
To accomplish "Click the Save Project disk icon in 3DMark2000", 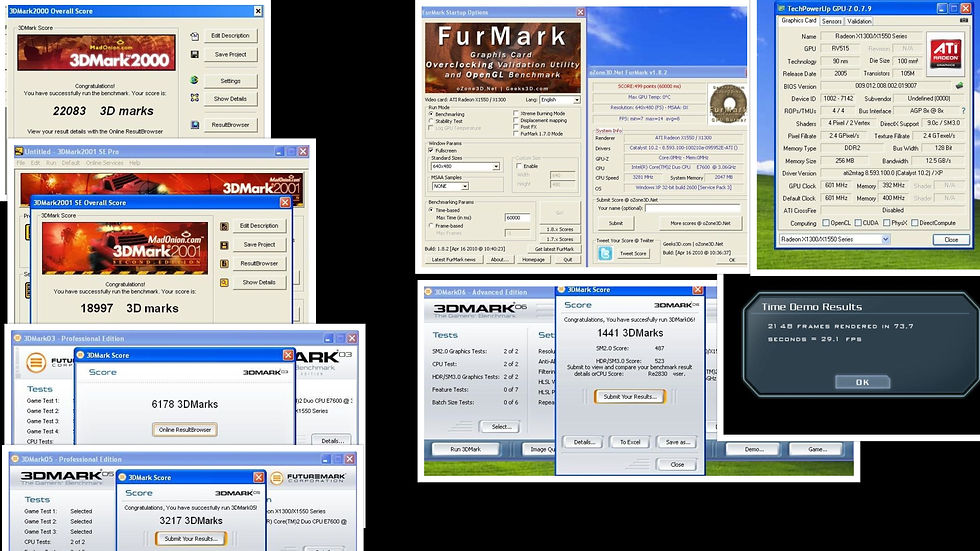I will click(x=194, y=55).
